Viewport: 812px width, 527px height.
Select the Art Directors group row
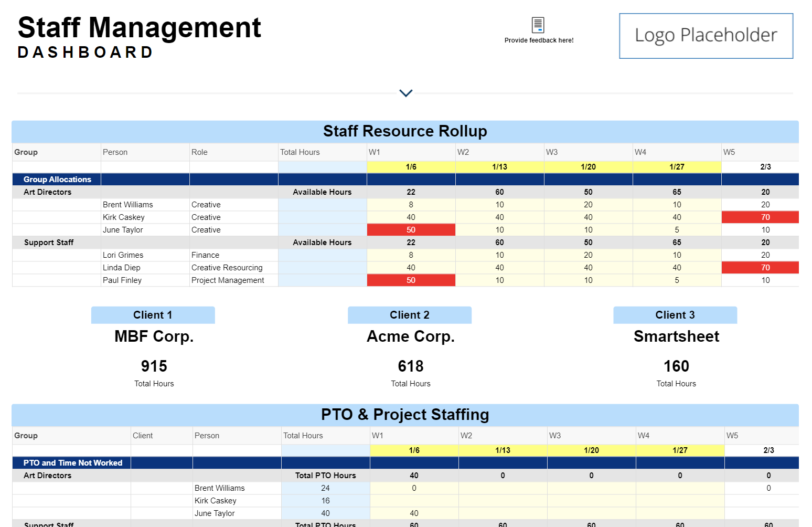[x=47, y=192]
